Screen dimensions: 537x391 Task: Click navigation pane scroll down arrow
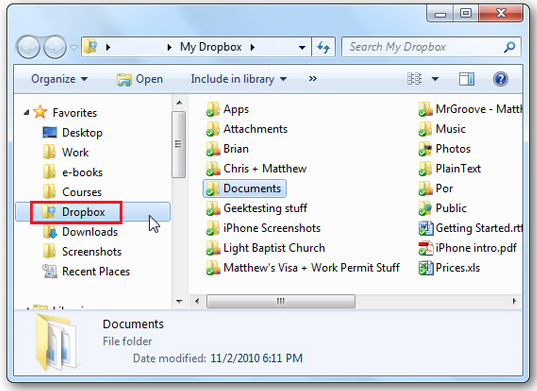(x=179, y=301)
